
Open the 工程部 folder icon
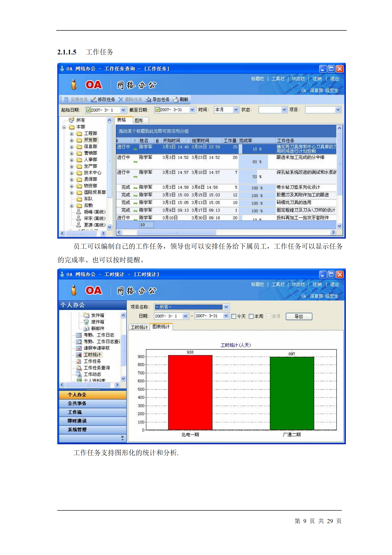tap(79, 133)
